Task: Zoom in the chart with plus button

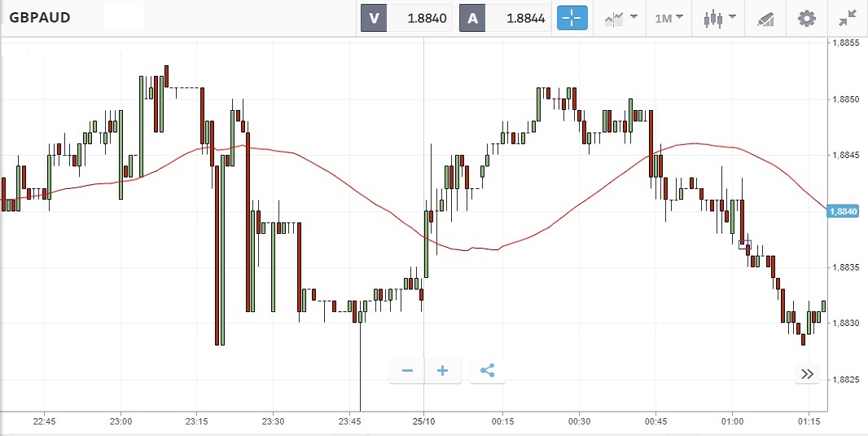Action: pyautogui.click(x=443, y=372)
